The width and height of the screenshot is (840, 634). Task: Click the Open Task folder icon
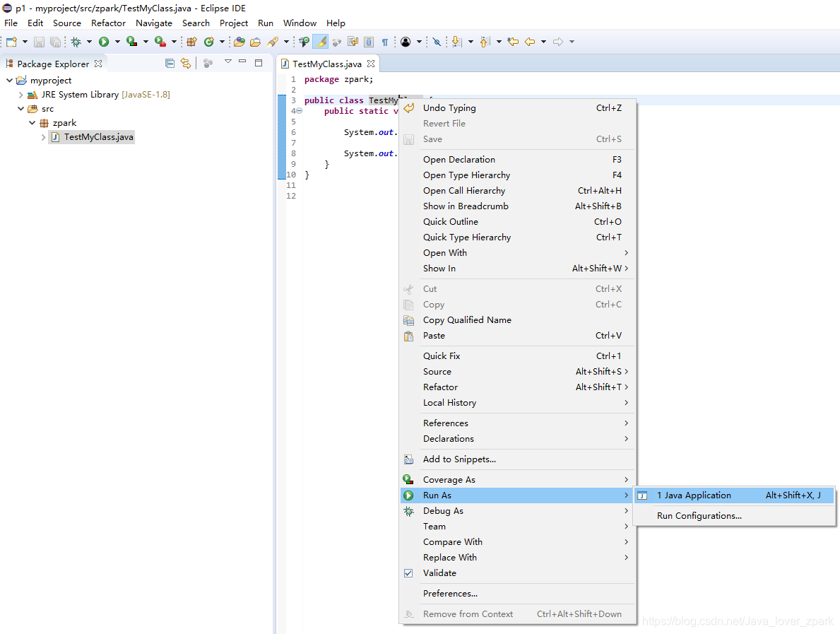tap(255, 42)
